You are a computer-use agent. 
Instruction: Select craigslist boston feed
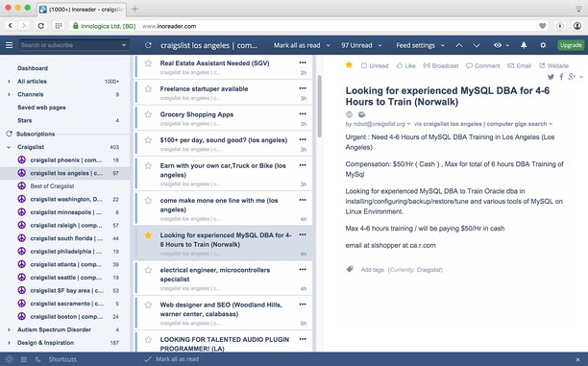(x=65, y=316)
